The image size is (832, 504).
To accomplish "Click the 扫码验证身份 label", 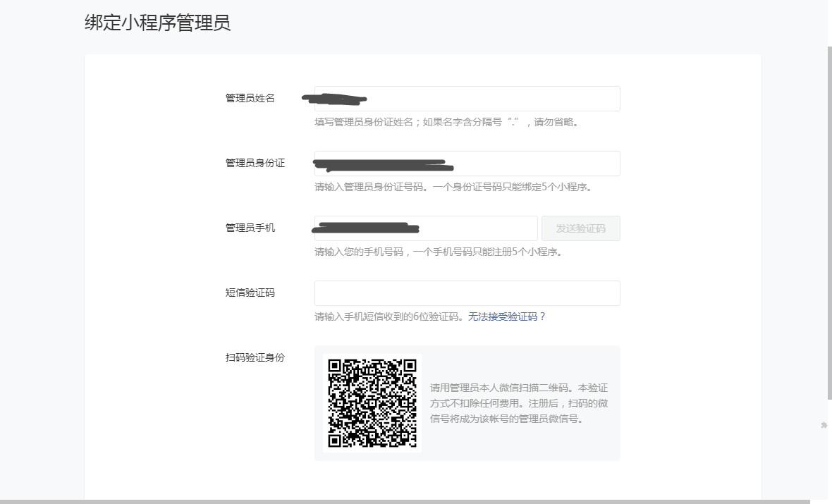I will coord(255,357).
